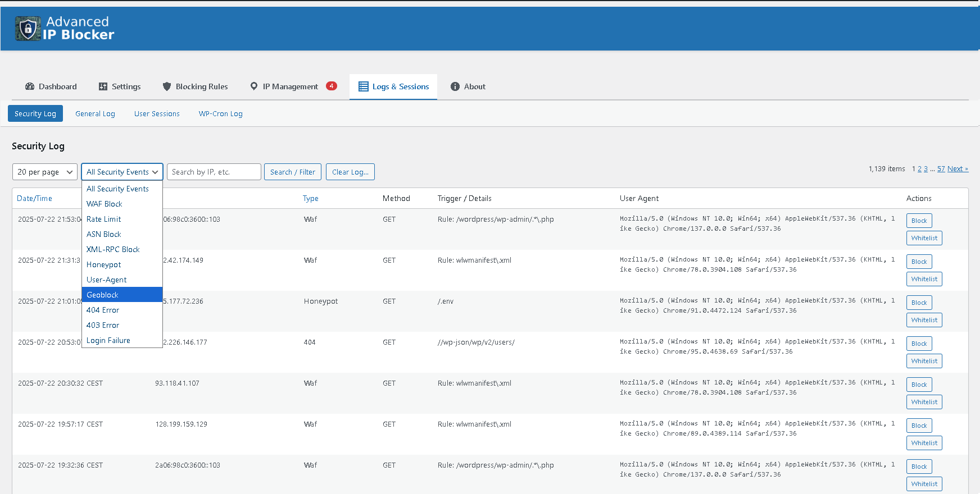The height and width of the screenshot is (494, 980).
Task: Choose User-Agent in the event list
Action: coord(122,280)
